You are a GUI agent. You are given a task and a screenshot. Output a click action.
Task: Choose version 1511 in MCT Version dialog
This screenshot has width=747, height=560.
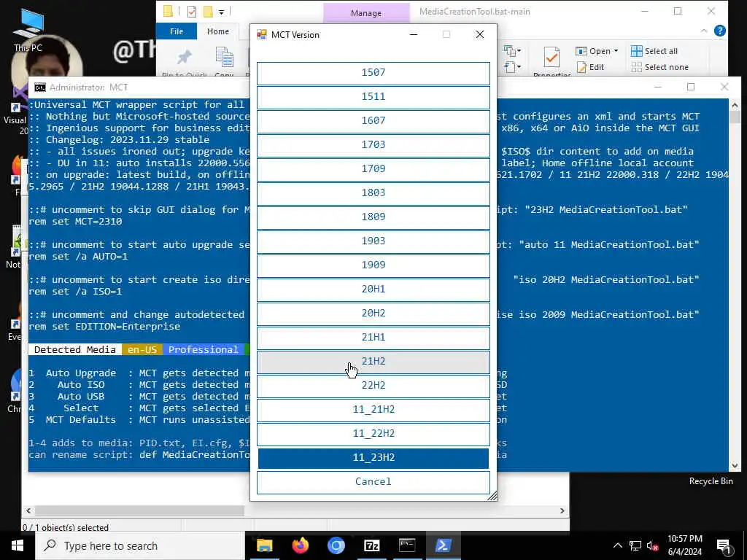click(x=373, y=97)
